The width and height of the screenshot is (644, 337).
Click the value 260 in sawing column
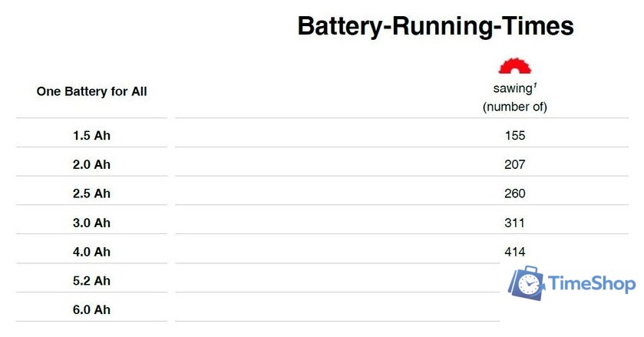tap(515, 193)
